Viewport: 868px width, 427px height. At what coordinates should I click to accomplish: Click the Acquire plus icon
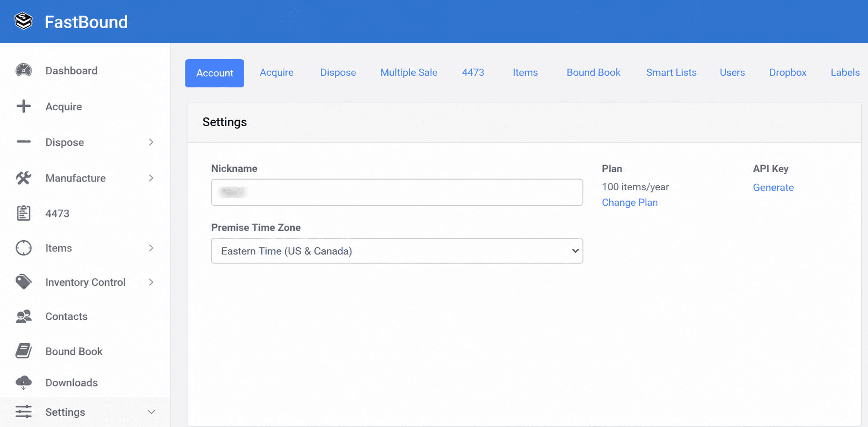(x=23, y=106)
